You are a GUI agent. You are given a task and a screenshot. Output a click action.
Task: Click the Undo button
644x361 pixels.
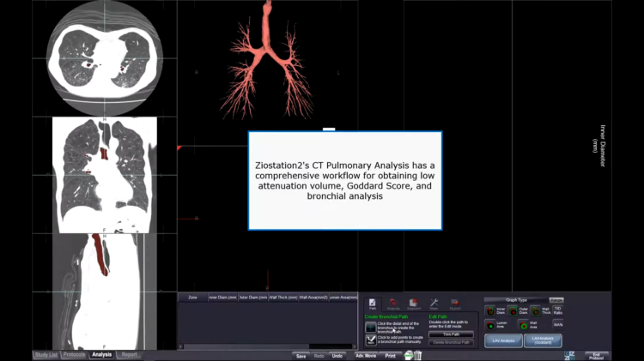(337, 356)
